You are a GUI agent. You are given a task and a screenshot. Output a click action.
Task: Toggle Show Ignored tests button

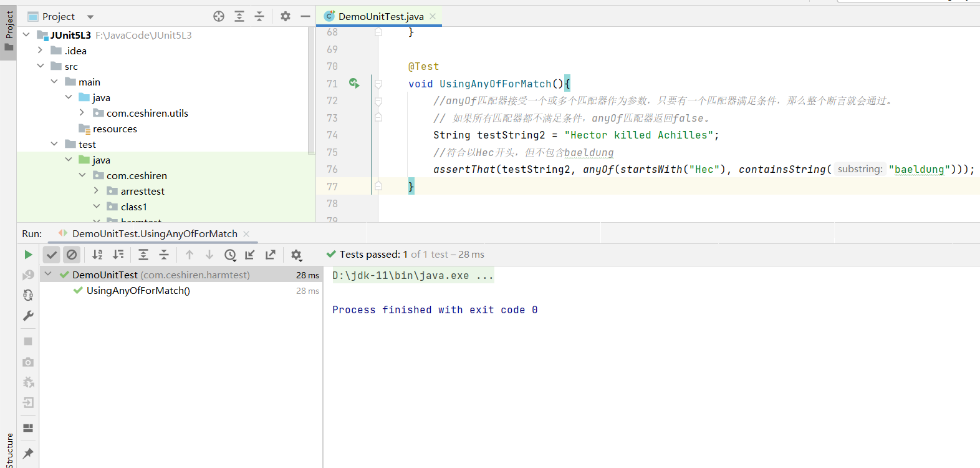72,255
